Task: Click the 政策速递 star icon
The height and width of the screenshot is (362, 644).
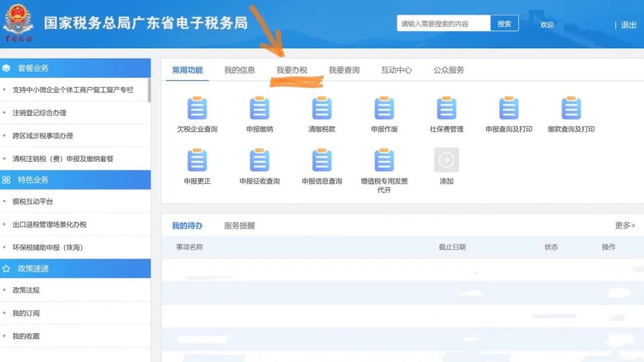Action: 6,269
